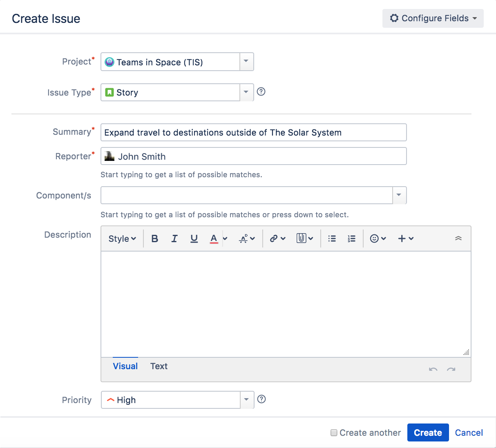Click help icon next to Issue Type
This screenshot has height=448, width=496.
pos(261,91)
